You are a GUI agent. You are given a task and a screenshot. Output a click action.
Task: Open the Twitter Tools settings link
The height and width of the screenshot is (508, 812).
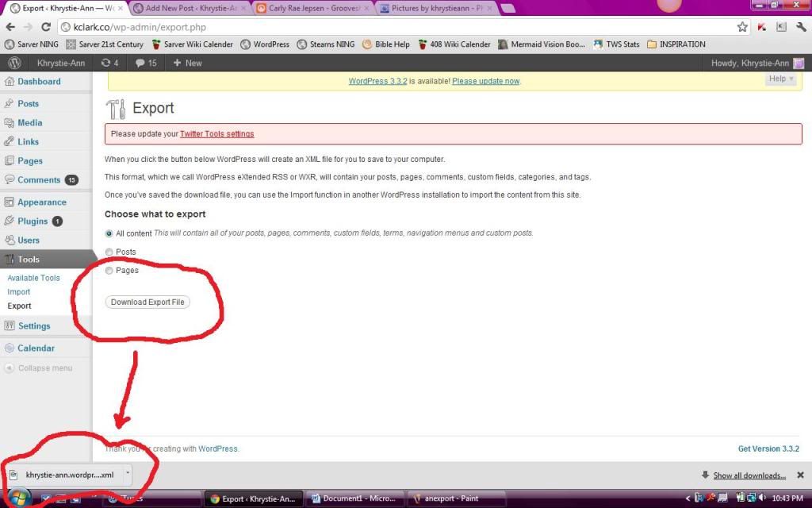[217, 133]
